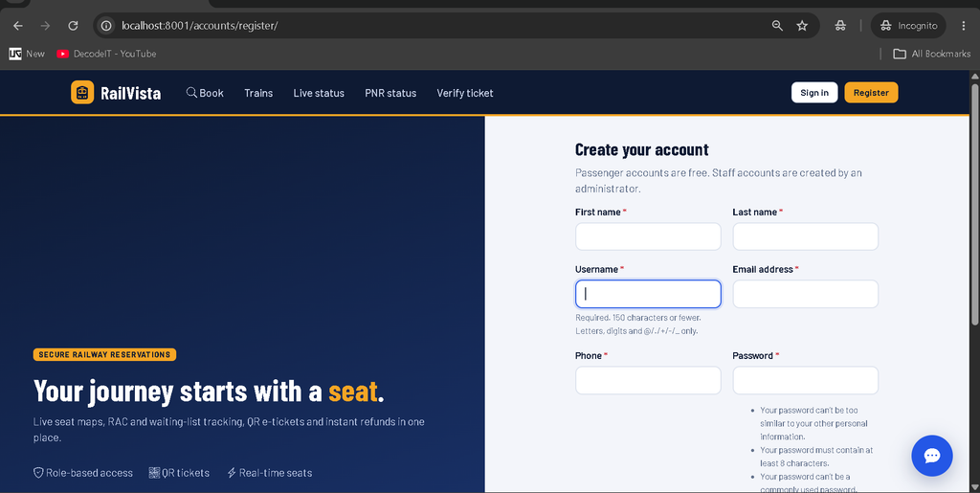
Task: Open Verify ticket page
Action: pos(465,93)
